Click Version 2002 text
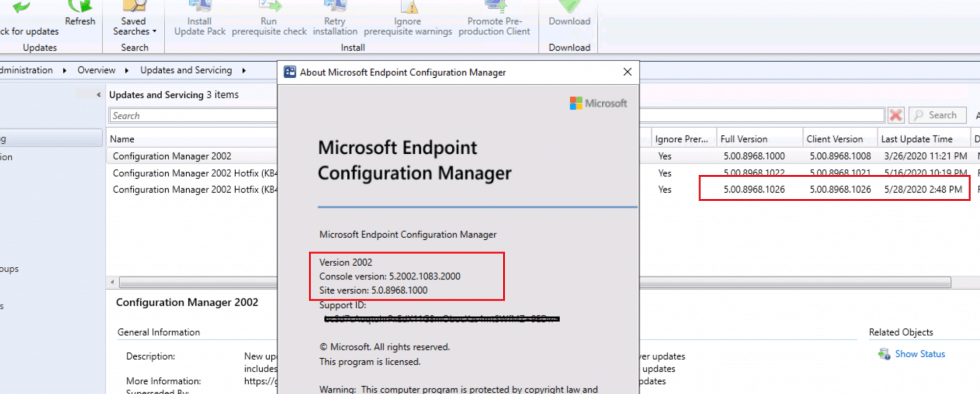980x394 pixels. click(345, 262)
